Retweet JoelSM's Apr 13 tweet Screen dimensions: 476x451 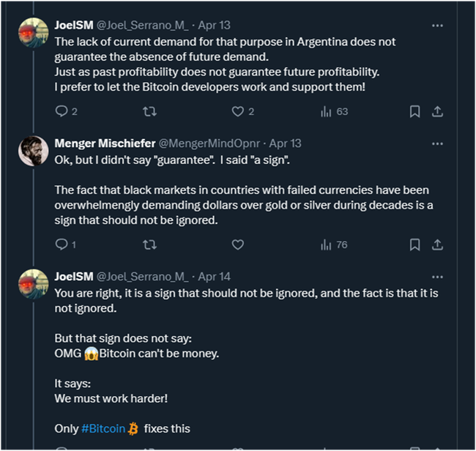[149, 111]
